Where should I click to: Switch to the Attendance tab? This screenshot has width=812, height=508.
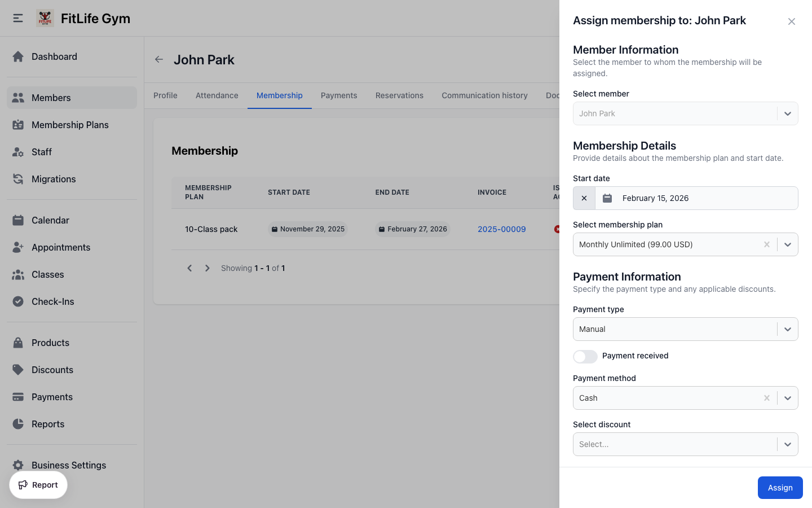coord(217,95)
